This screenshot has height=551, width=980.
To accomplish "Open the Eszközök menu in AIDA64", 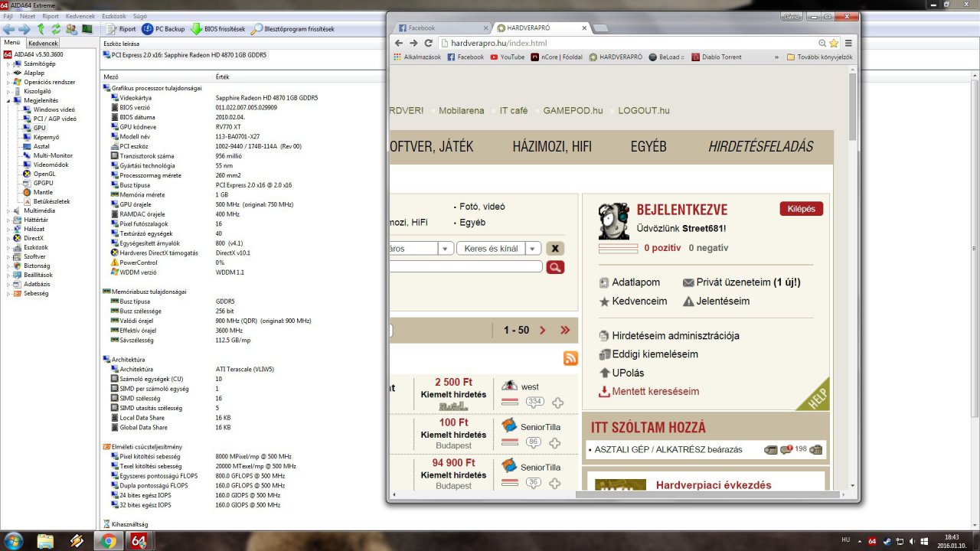I will [113, 15].
